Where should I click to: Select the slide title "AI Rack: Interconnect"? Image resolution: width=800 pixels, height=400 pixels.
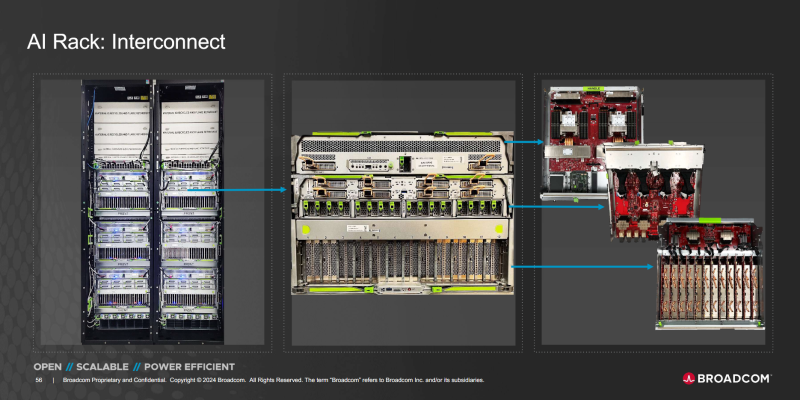[x=125, y=42]
